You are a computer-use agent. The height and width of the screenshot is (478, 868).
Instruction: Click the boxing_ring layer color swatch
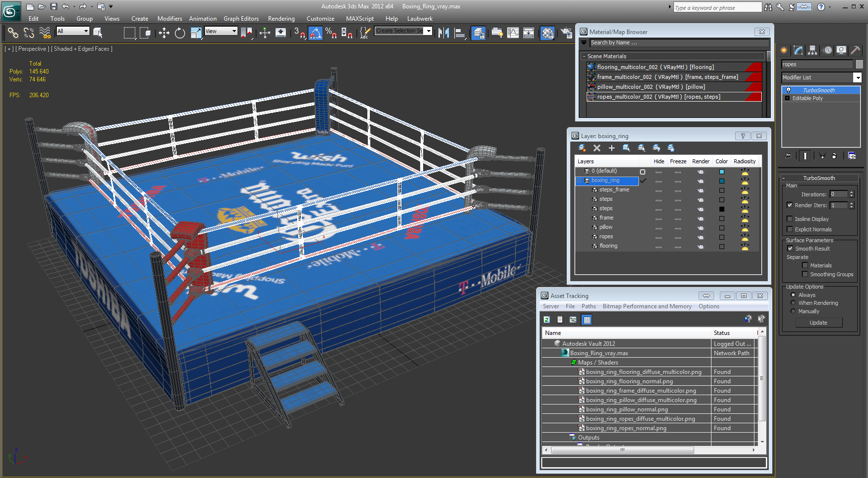[x=722, y=181]
